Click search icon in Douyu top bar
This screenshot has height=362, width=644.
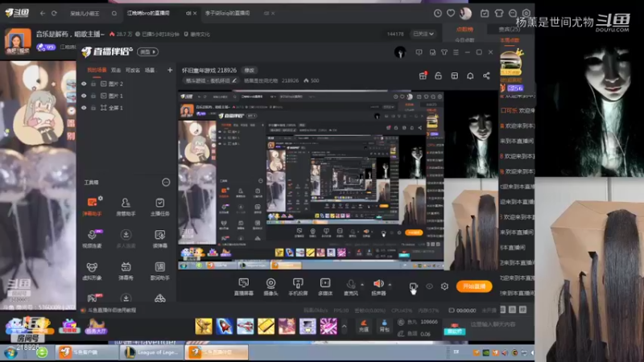[114, 13]
